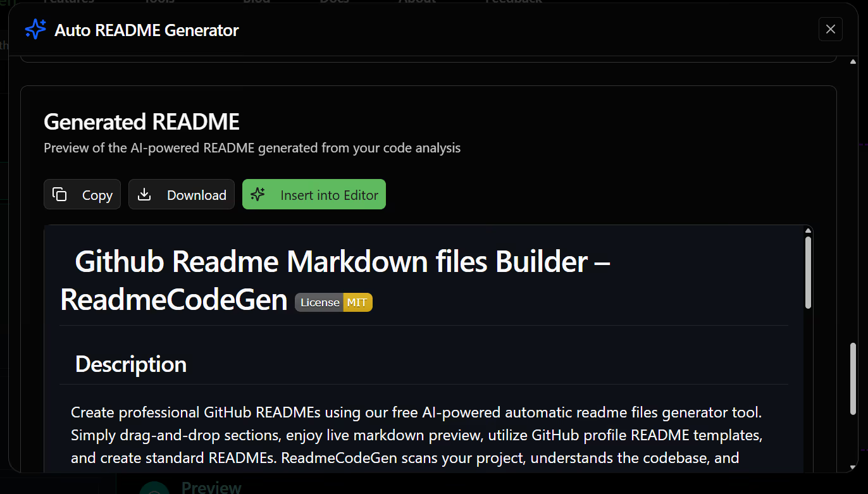Copy the generated README
The height and width of the screenshot is (494, 868).
click(x=82, y=194)
